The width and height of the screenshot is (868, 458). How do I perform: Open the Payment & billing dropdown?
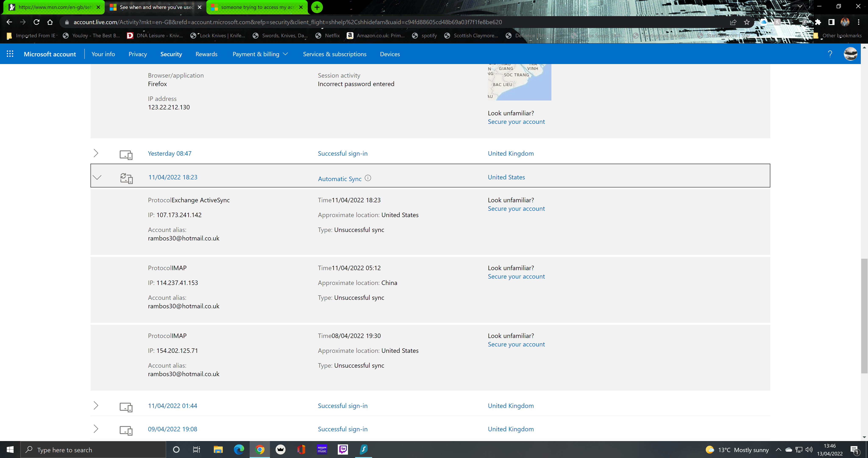(260, 54)
